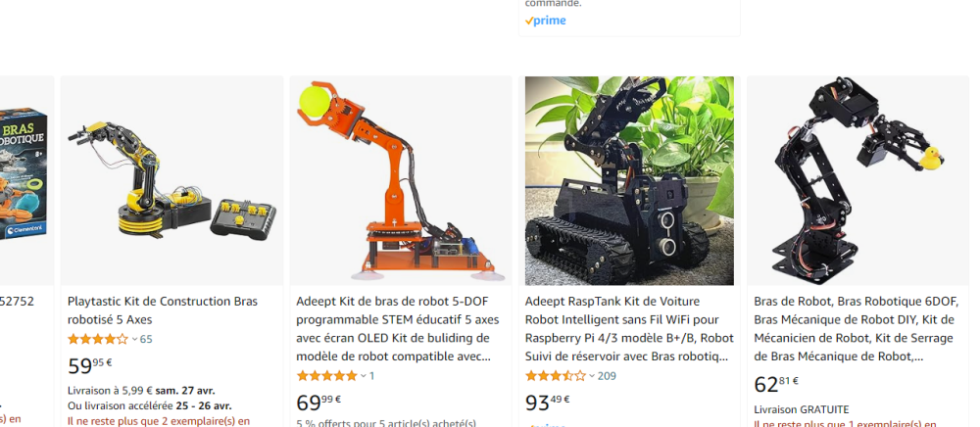
Task: Open the Playtastic robotic arm product image
Action: click(x=171, y=181)
